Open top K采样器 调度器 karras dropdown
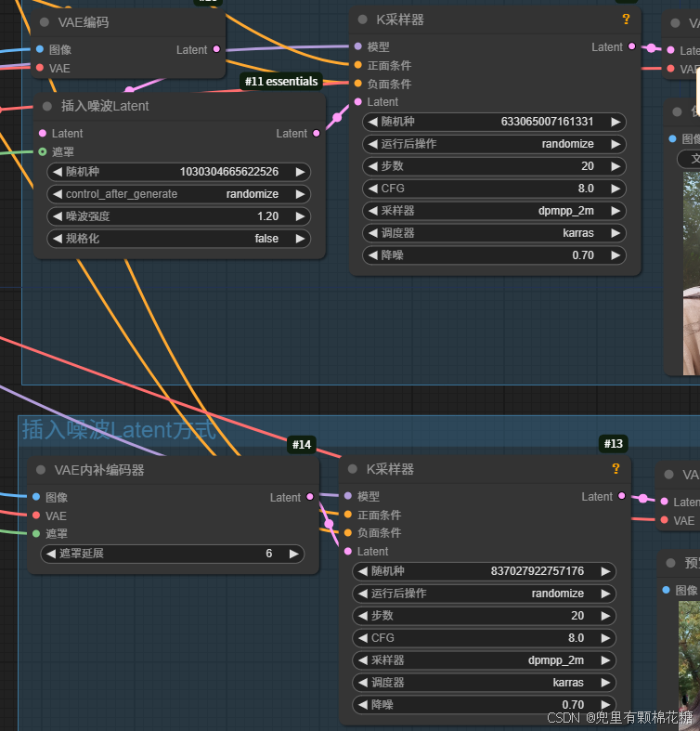This screenshot has width=700, height=731. coord(494,233)
